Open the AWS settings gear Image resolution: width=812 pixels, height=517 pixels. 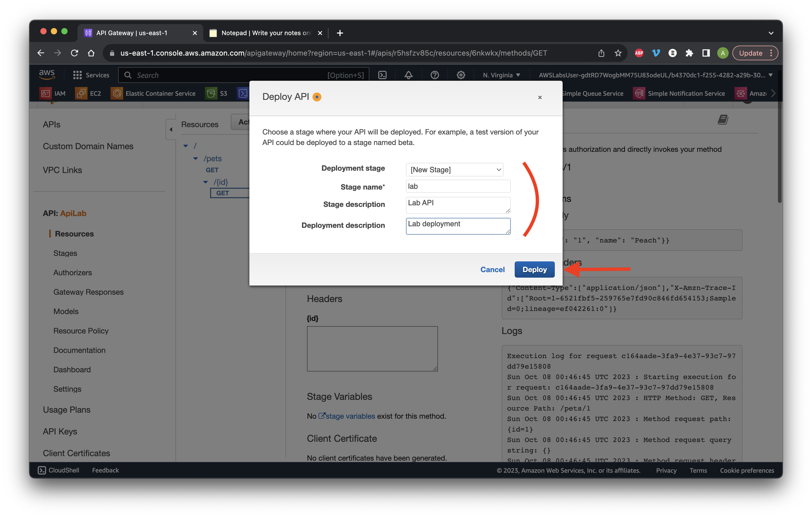(461, 75)
